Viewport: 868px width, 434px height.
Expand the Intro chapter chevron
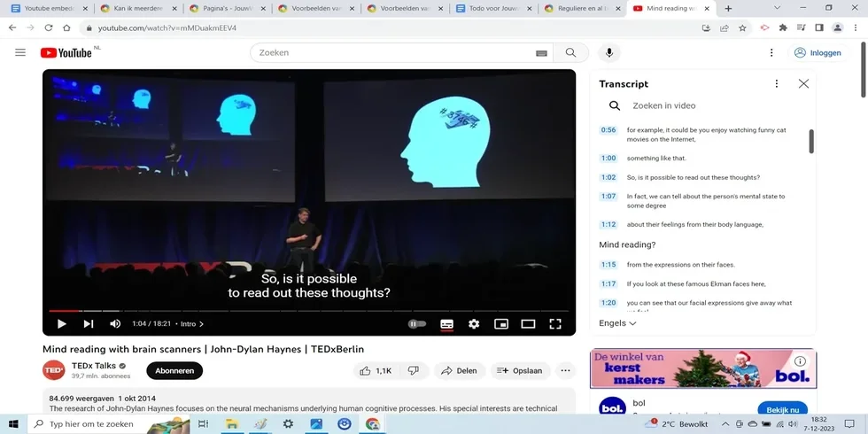pos(202,324)
